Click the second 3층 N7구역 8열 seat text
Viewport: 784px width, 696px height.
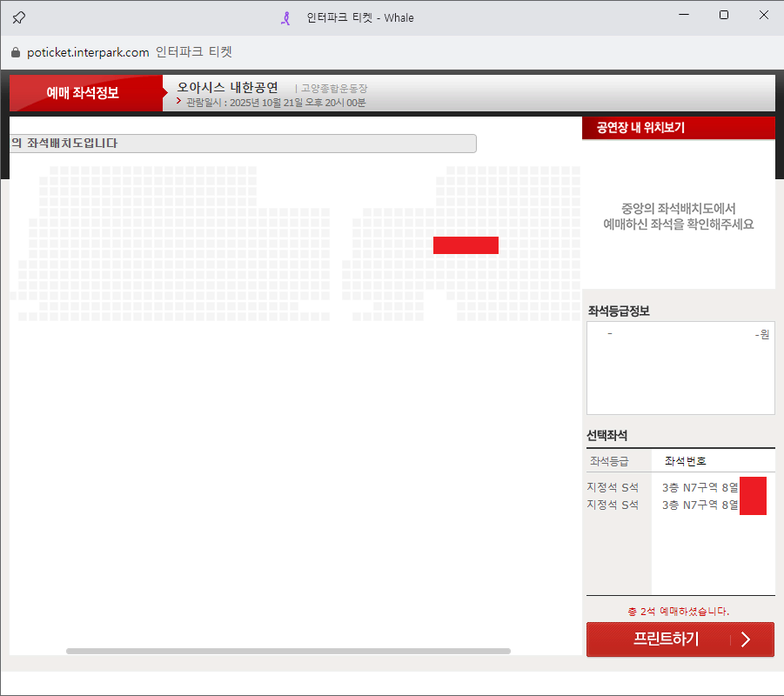(x=700, y=505)
